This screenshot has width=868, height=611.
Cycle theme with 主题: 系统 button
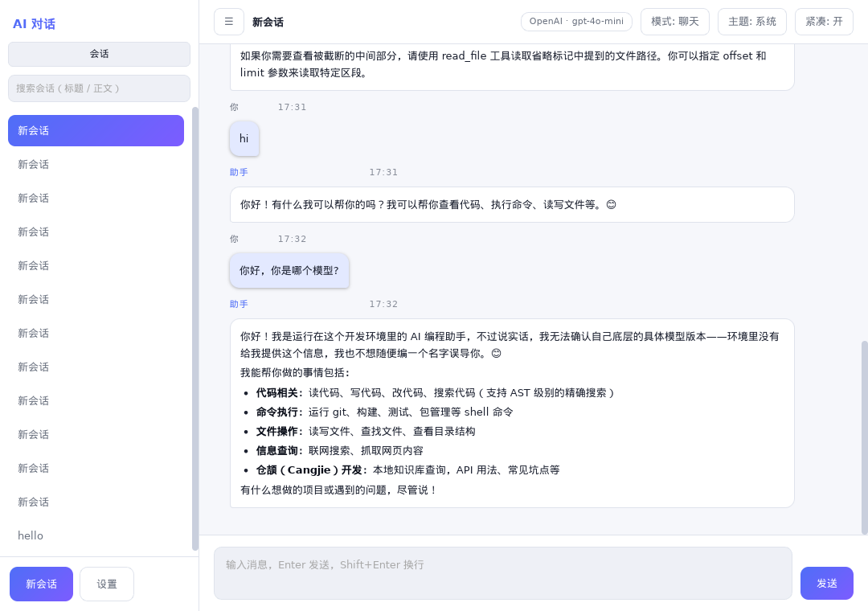(x=751, y=22)
